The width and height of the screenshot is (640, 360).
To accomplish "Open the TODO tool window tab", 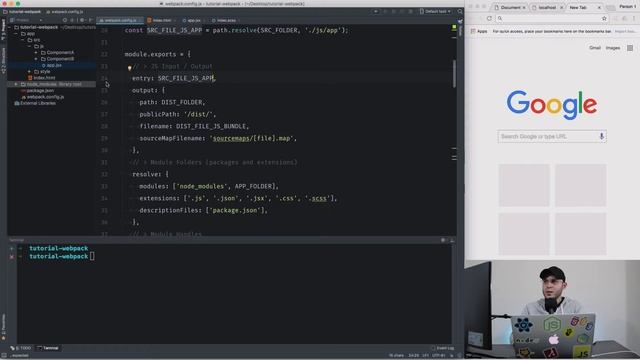I will [21, 348].
